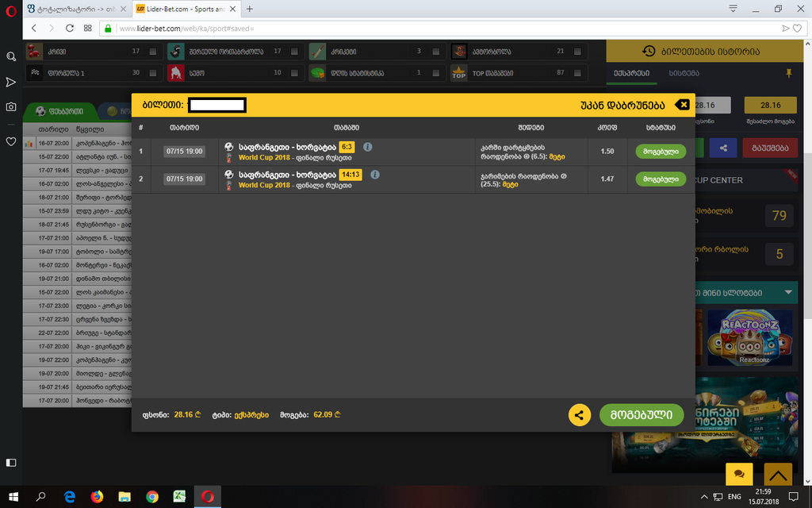Close ticket dialog with the X arrow icon
Screen dimensions: 812x508
[682, 105]
